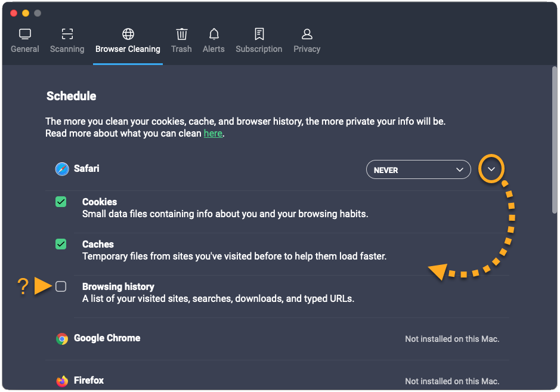
Task: Click the Subscription receipt icon
Action: coord(259,34)
